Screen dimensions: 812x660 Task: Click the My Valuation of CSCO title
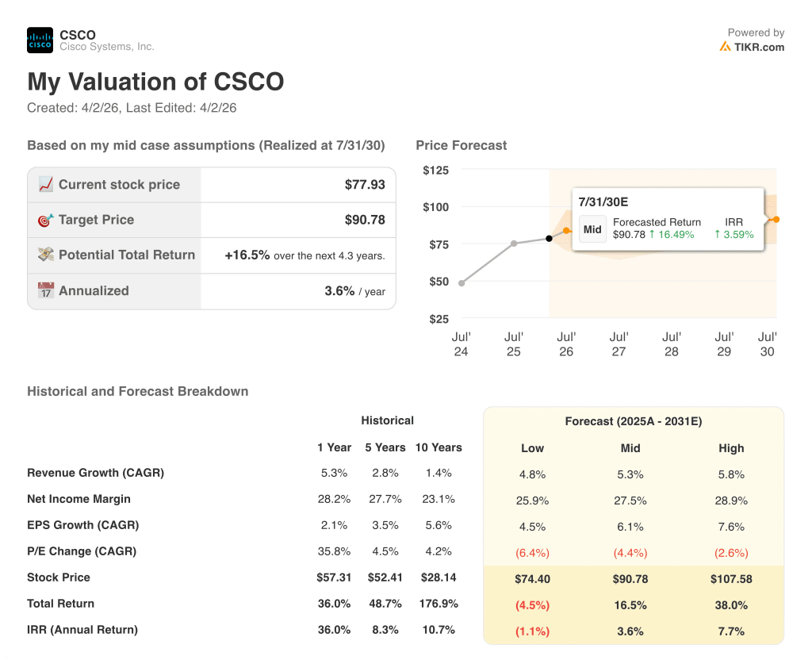coord(155,82)
